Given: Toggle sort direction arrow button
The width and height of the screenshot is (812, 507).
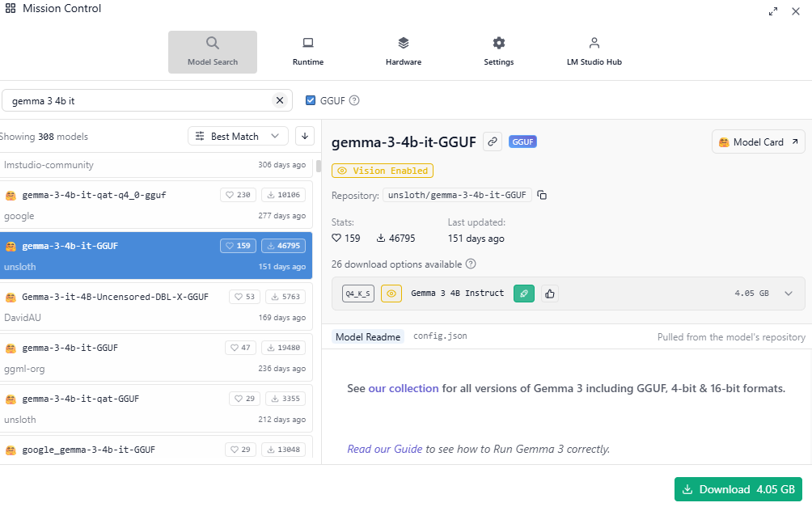Looking at the screenshot, I should [x=305, y=136].
